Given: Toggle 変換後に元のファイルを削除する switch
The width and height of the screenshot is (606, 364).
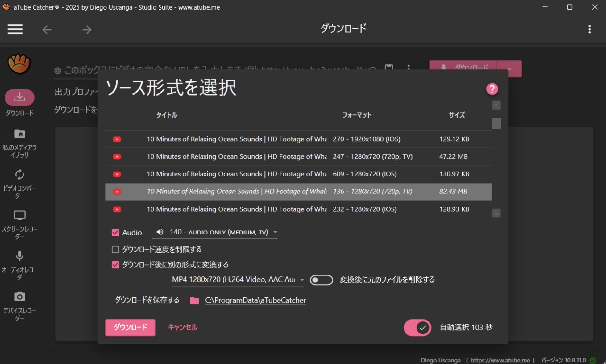Looking at the screenshot, I should tap(321, 280).
